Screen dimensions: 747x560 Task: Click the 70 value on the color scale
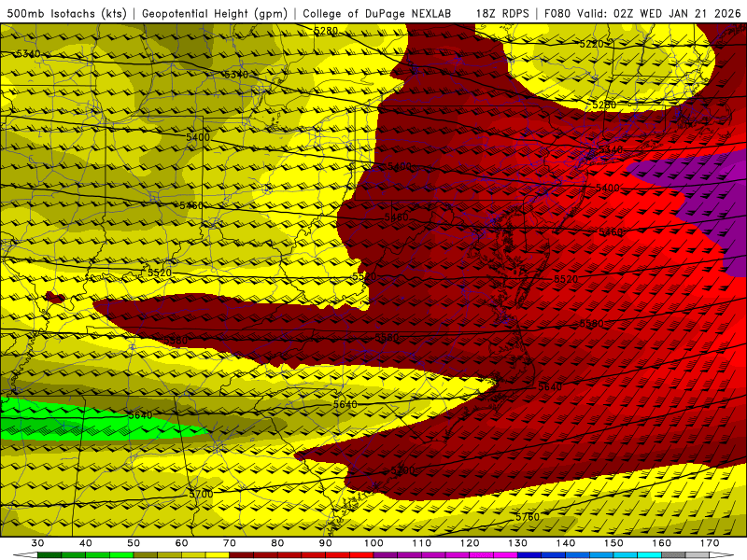point(230,543)
